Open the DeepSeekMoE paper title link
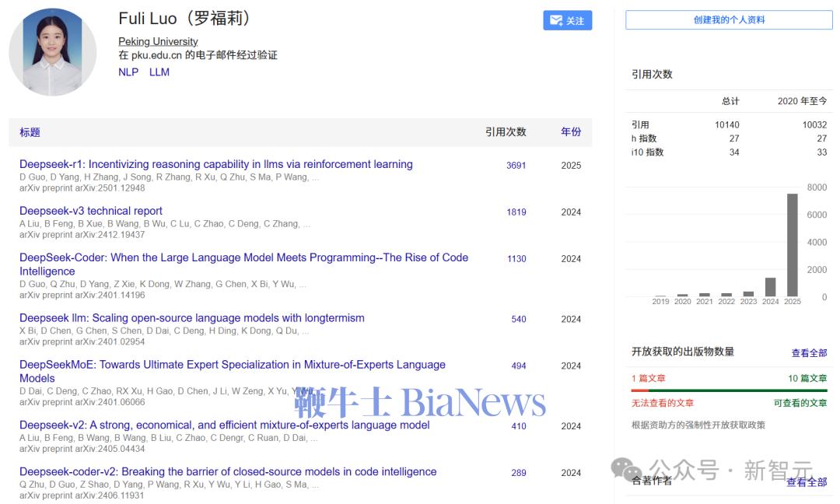840x504 pixels. [x=232, y=365]
